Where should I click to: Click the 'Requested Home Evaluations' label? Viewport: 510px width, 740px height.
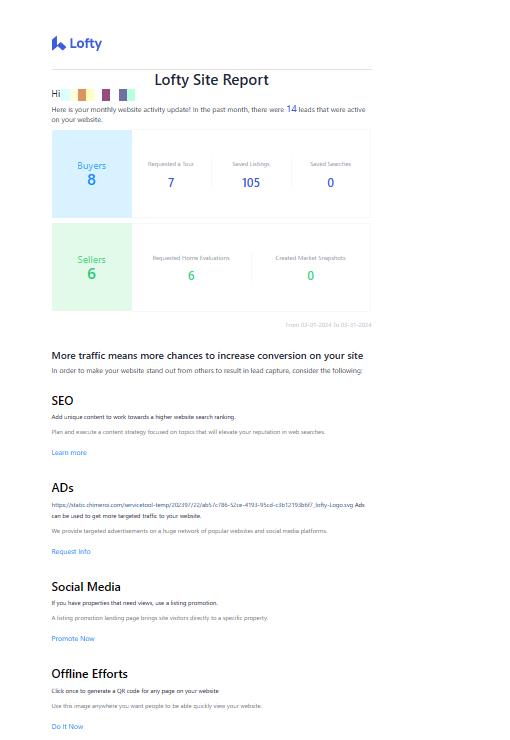click(191, 258)
